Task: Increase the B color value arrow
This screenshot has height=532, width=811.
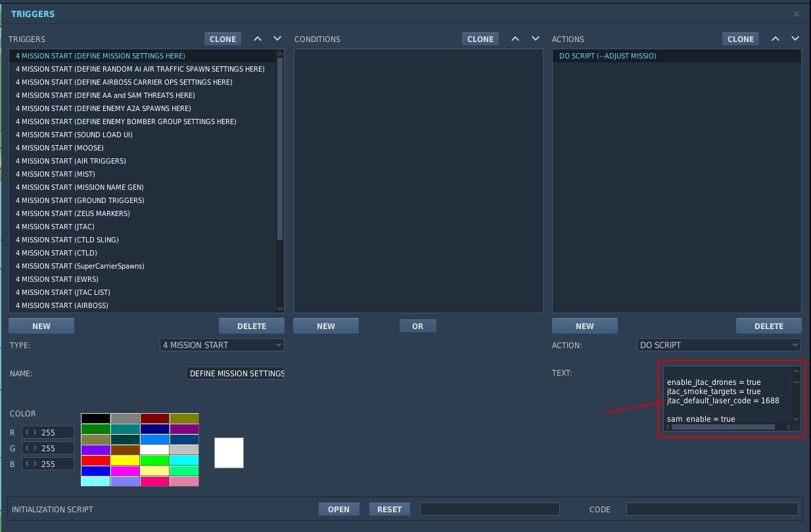Action: click(35, 464)
